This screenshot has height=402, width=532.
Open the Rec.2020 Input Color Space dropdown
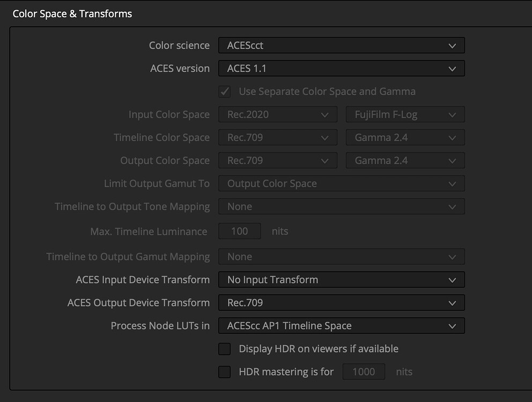(x=277, y=114)
